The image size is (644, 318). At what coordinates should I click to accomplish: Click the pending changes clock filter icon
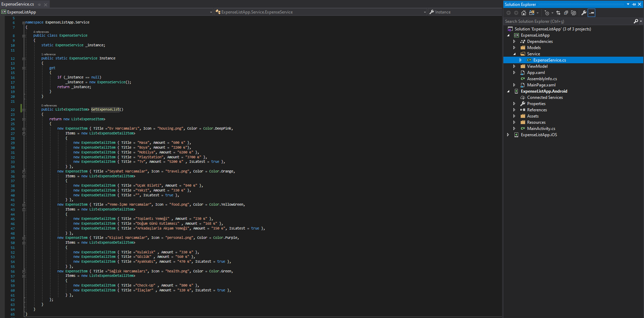click(x=547, y=13)
